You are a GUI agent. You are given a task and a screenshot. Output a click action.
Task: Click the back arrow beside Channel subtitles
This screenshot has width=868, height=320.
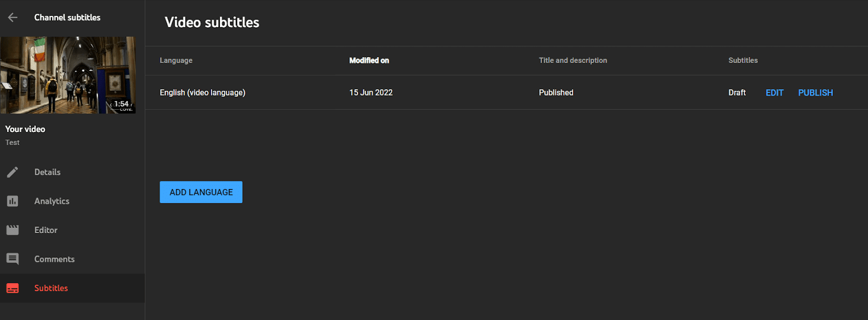click(x=13, y=17)
